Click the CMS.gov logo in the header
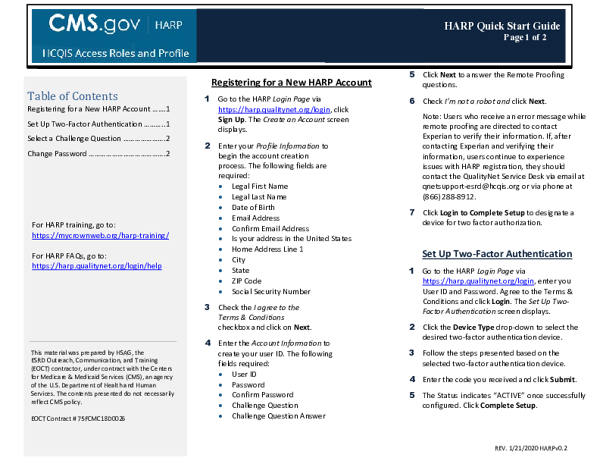600x464 pixels. (94, 24)
